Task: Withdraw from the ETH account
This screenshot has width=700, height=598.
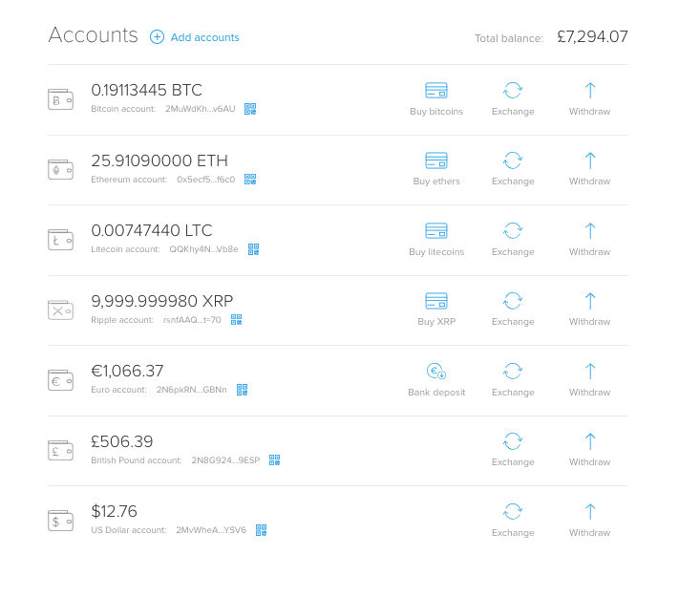Action: tap(590, 169)
